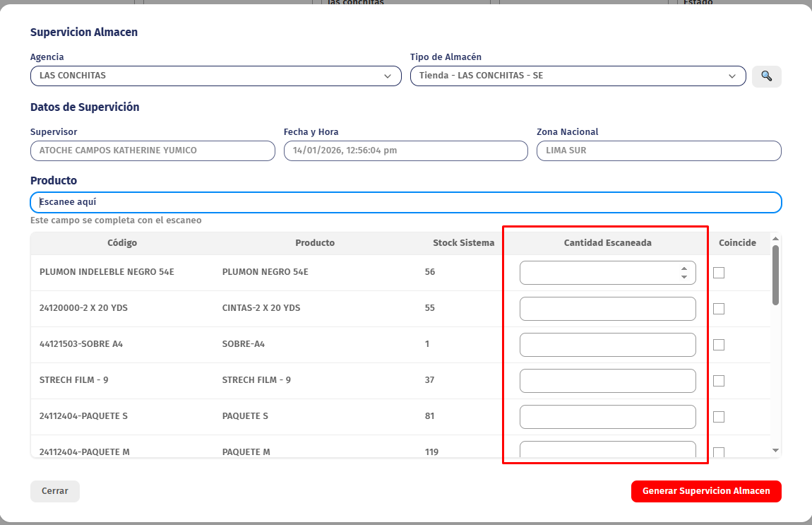812x525 pixels.
Task: Click scanned quantity input for STRECH FILM
Action: [607, 381]
